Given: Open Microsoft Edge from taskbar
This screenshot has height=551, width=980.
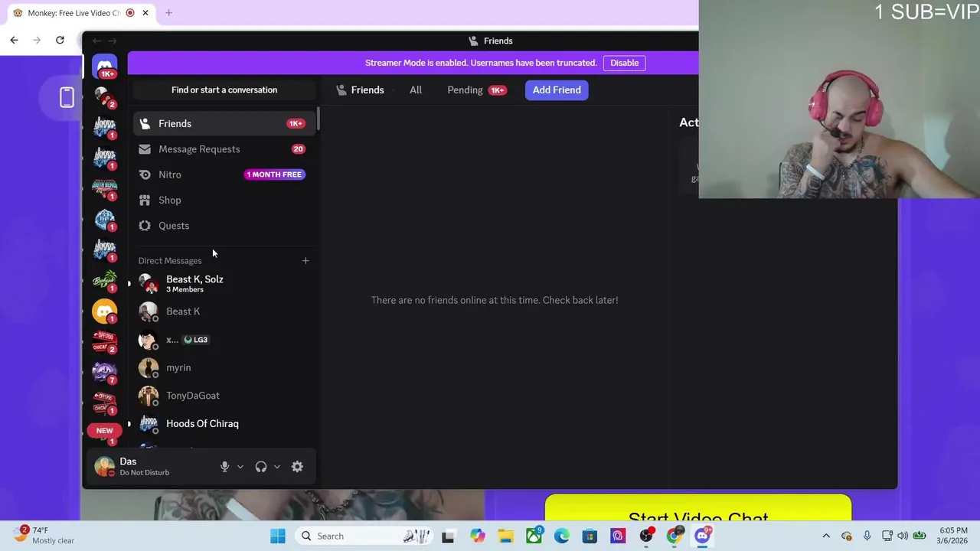Looking at the screenshot, I should (562, 536).
